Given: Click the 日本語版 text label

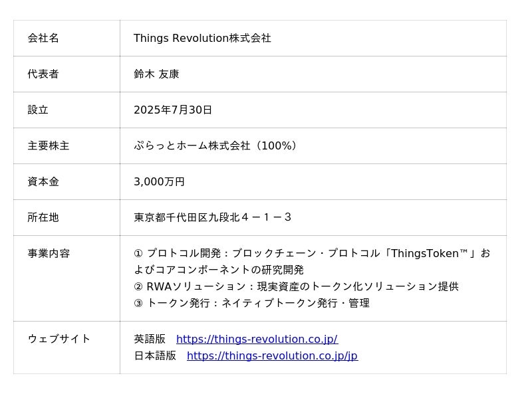Looking at the screenshot, I should pos(155,356).
